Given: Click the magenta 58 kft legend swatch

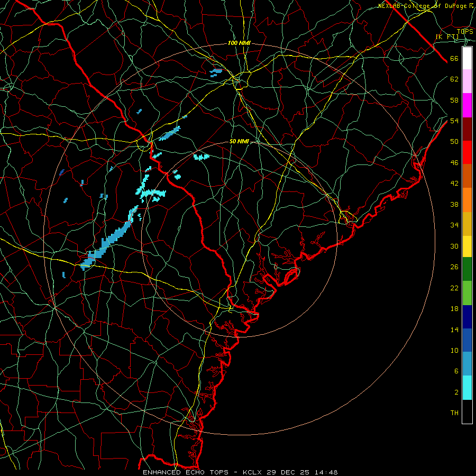Looking at the screenshot, I should (x=467, y=105).
